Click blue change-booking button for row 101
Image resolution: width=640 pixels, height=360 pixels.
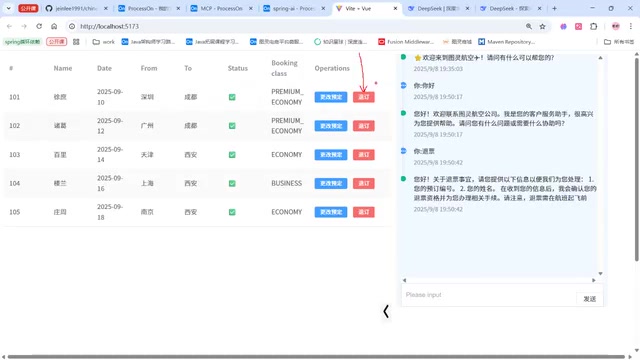pyautogui.click(x=331, y=97)
